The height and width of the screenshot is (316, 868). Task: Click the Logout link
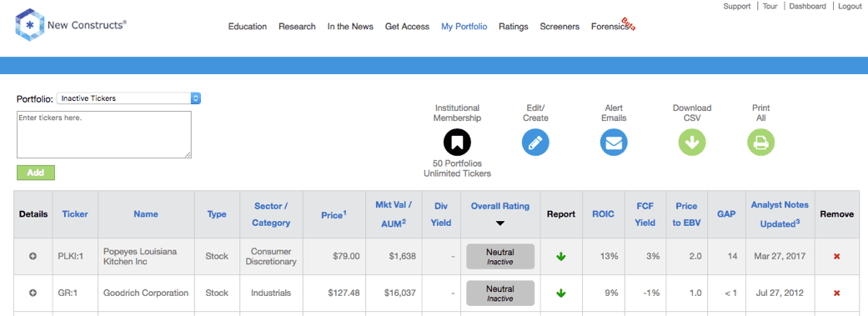[x=850, y=6]
